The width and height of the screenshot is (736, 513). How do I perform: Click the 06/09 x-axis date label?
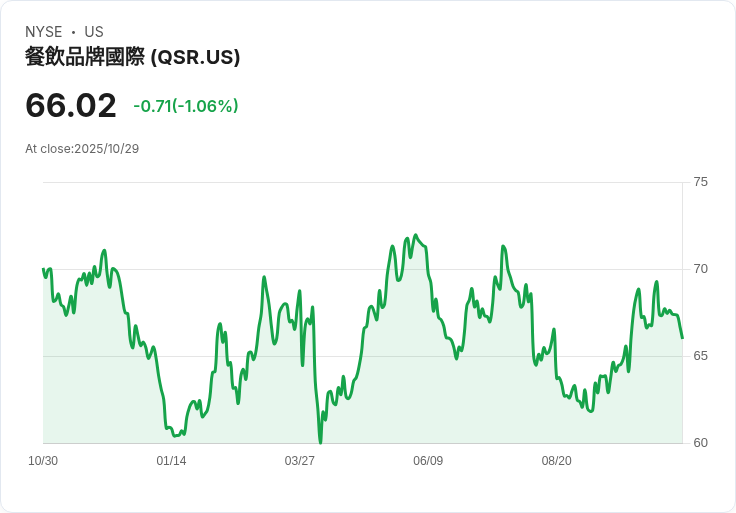click(428, 461)
